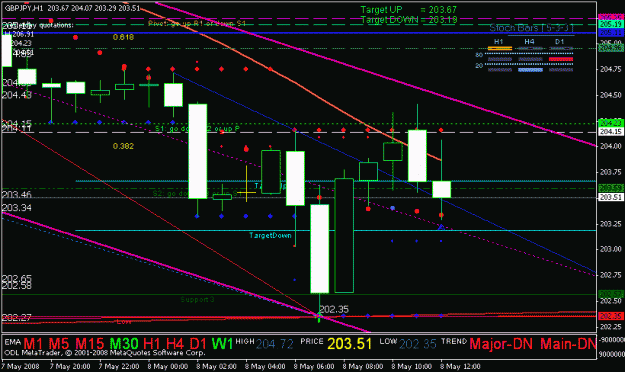Click the D1 column header in Stoch Bars
Viewport: 625px width, 372px height.
pyautogui.click(x=560, y=41)
